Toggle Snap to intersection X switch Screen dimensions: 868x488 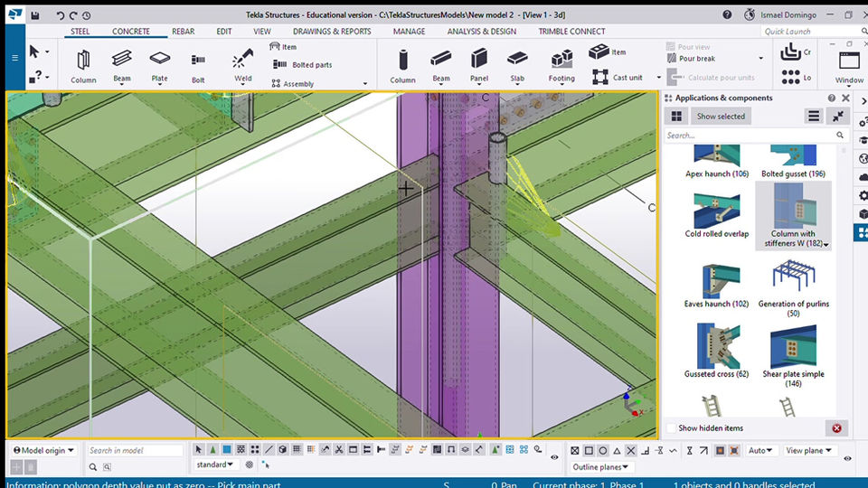click(630, 451)
